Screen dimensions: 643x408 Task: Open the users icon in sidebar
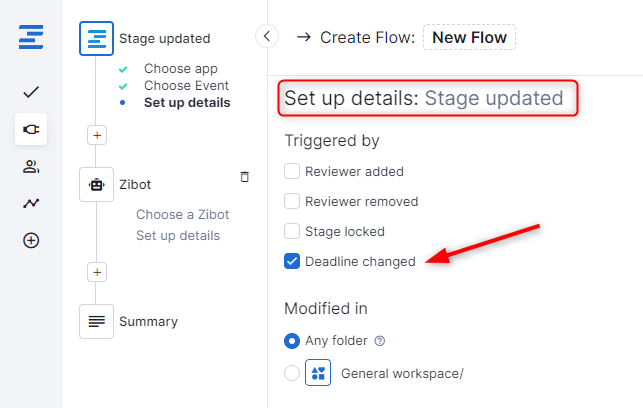point(31,166)
